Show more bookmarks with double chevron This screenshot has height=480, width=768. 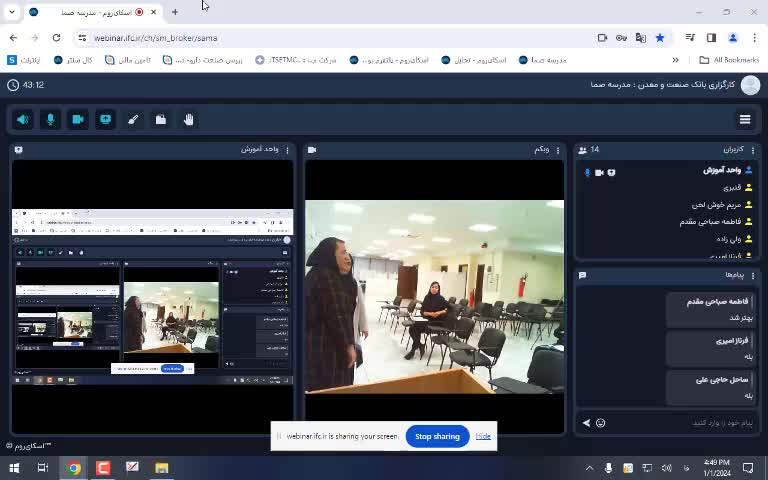675,60
